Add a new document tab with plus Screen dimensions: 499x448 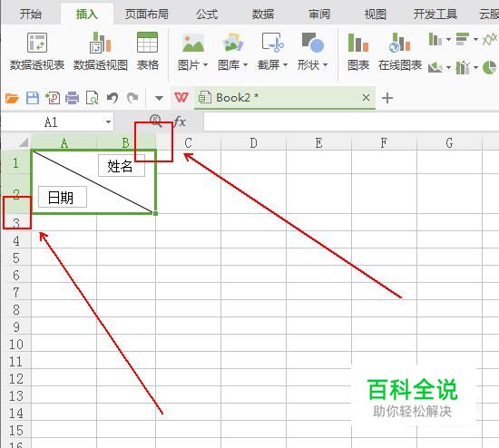pos(387,98)
